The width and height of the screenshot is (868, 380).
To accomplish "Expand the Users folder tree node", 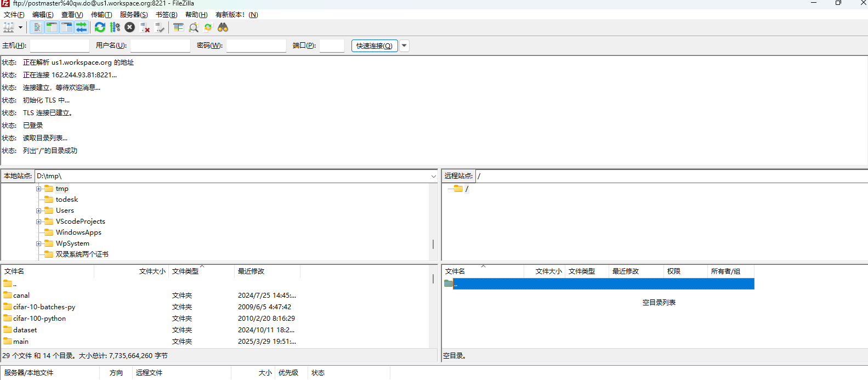I will 39,211.
